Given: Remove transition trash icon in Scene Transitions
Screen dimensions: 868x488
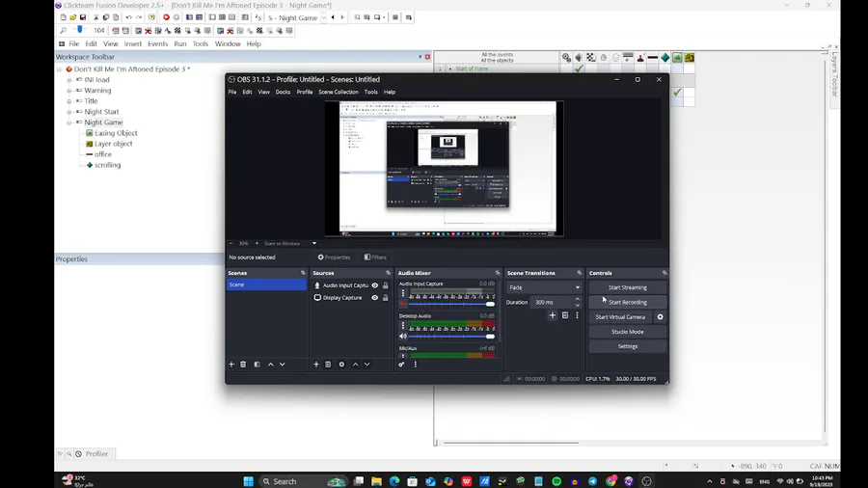Looking at the screenshot, I should click(x=564, y=315).
